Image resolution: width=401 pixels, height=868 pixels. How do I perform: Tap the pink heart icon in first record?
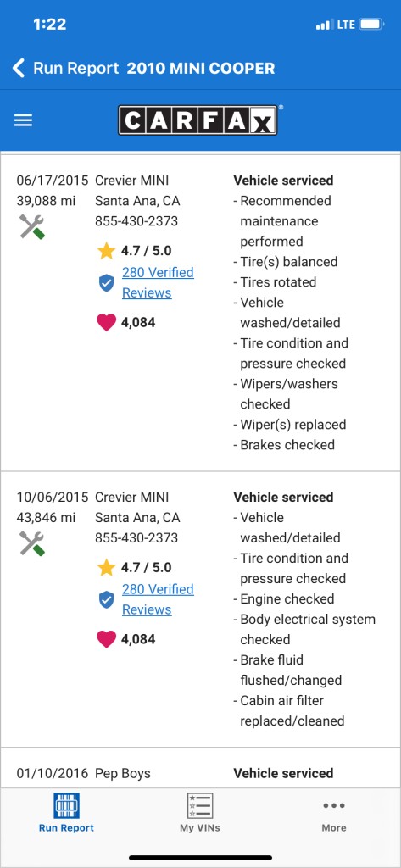point(106,322)
